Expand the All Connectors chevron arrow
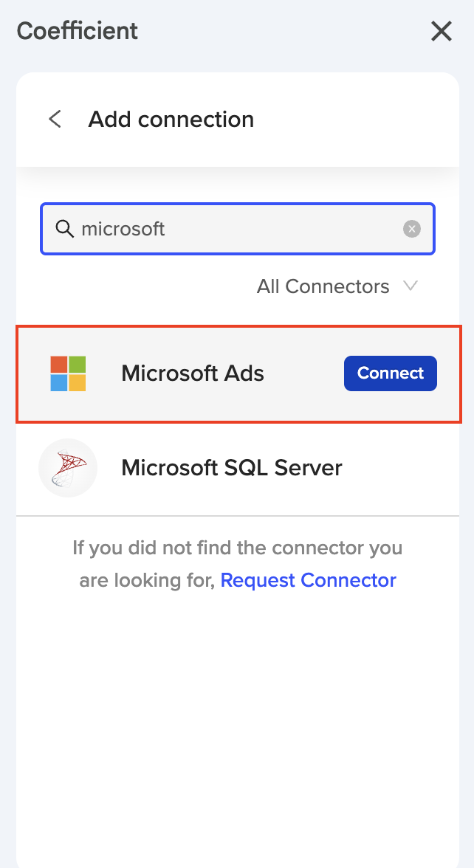 [x=411, y=286]
